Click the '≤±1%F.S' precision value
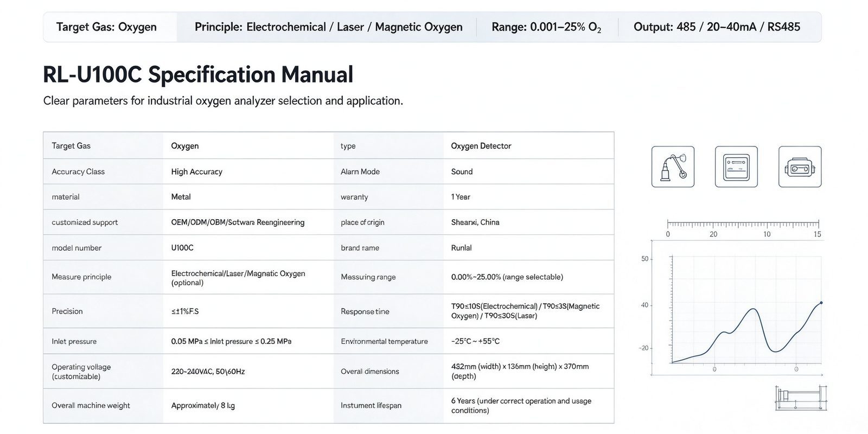The height and width of the screenshot is (434, 868). [x=184, y=311]
